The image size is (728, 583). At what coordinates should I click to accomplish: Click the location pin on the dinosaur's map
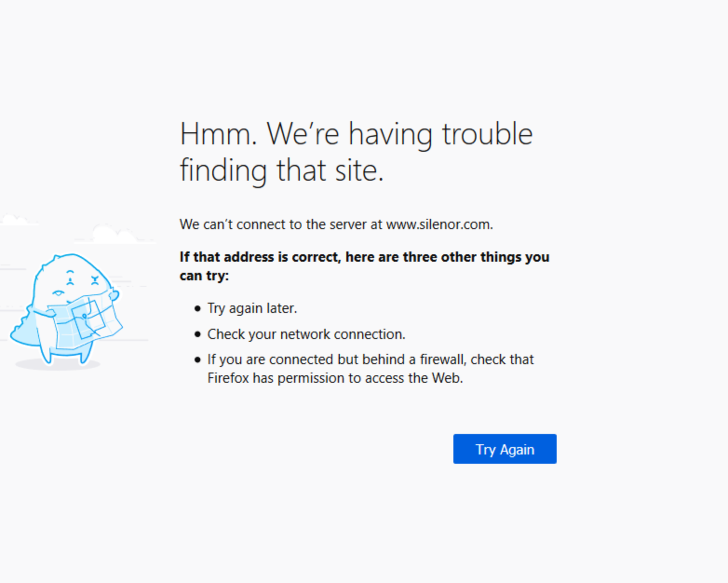[x=84, y=317]
